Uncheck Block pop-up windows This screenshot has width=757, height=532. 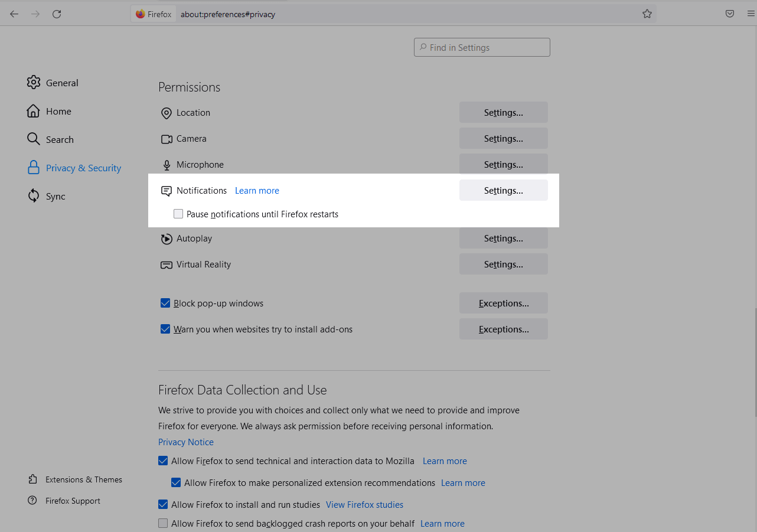(x=165, y=303)
